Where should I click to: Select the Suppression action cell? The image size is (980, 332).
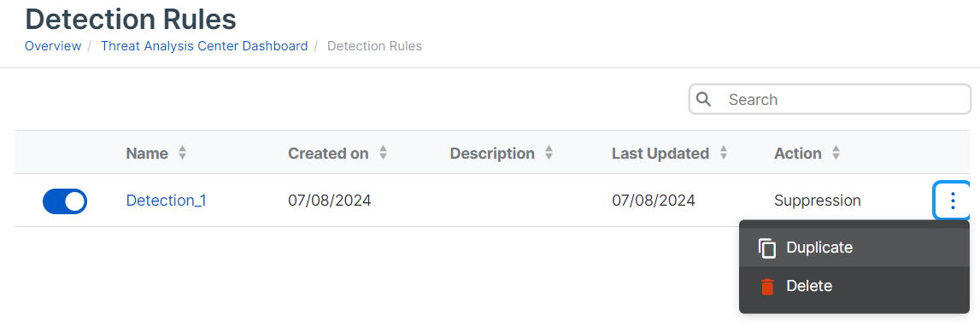coord(818,201)
